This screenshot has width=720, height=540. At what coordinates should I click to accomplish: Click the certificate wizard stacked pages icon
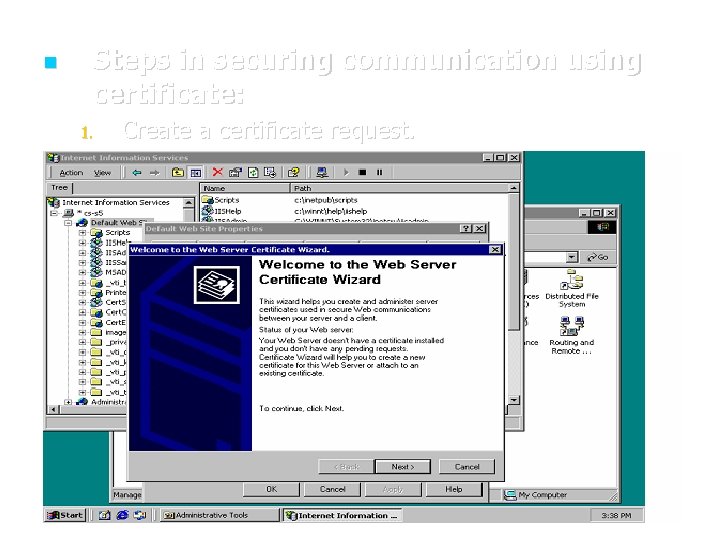pyautogui.click(x=217, y=285)
